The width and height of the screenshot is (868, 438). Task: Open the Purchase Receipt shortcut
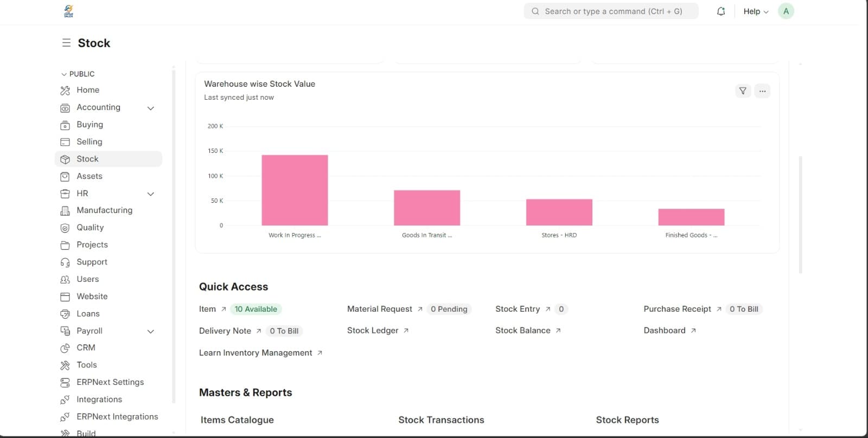[677, 309]
